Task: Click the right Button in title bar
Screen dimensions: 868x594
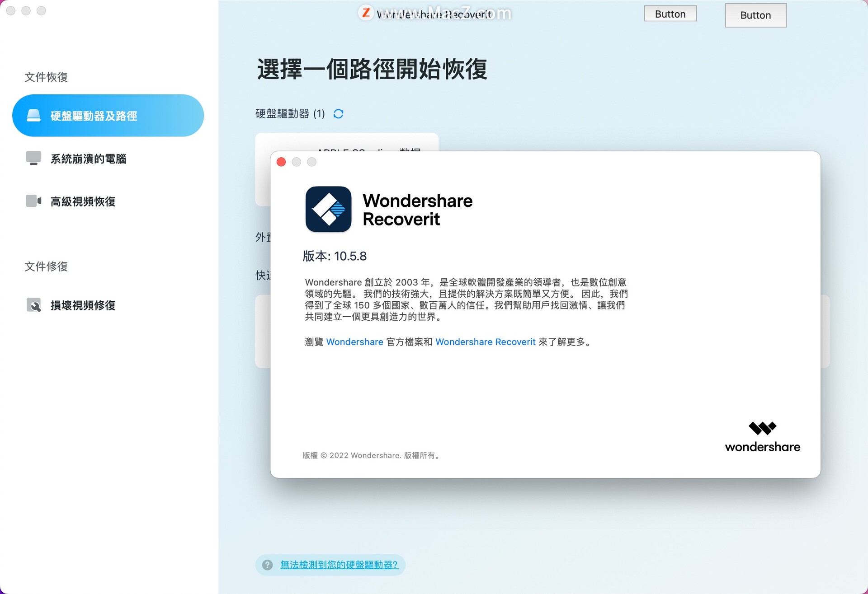Action: click(755, 15)
